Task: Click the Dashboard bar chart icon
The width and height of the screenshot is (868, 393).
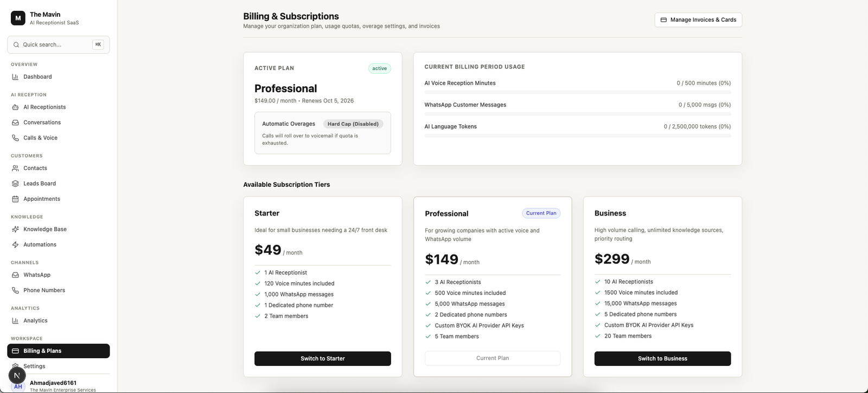Action: click(x=15, y=77)
